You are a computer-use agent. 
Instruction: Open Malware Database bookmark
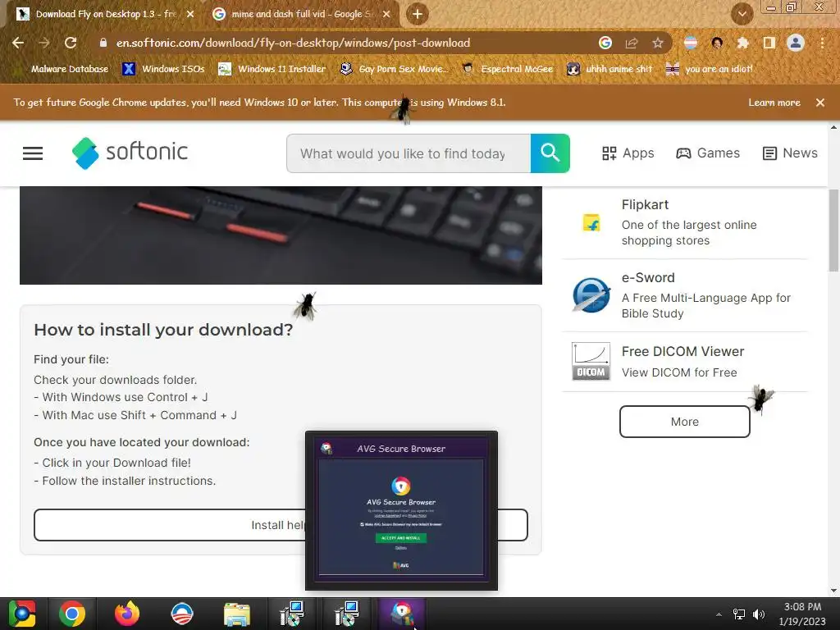[x=62, y=69]
